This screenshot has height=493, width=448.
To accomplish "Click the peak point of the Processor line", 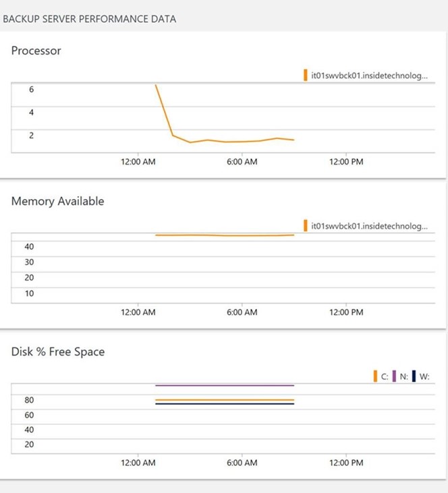I will (156, 85).
